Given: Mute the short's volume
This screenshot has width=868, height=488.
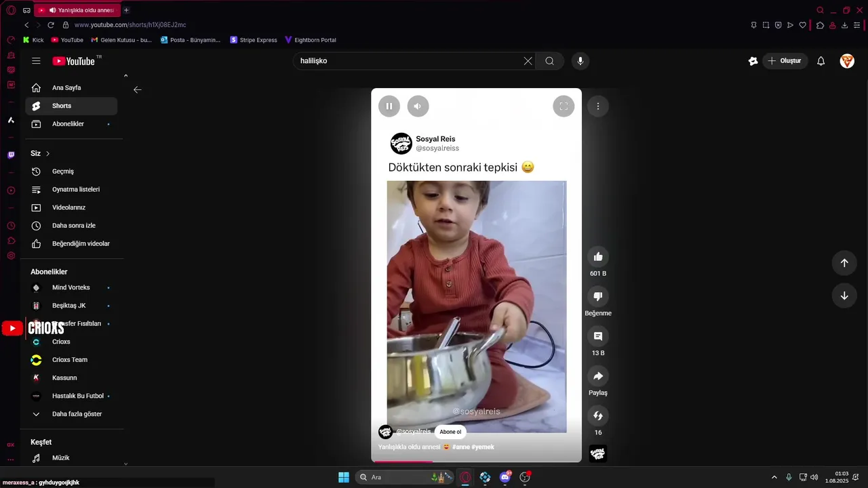Looking at the screenshot, I should click(418, 106).
